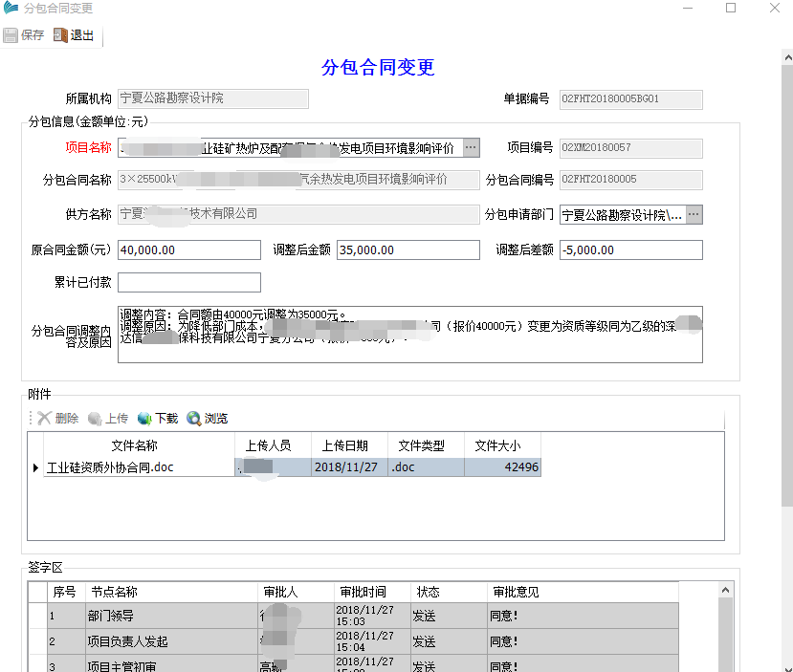Image resolution: width=793 pixels, height=672 pixels.
Task: Click the 状态 column header
Action: click(449, 592)
